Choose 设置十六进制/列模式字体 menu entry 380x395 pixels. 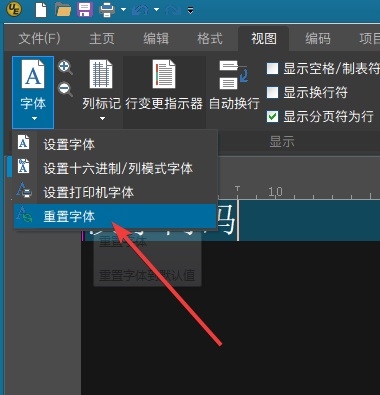tap(115, 168)
